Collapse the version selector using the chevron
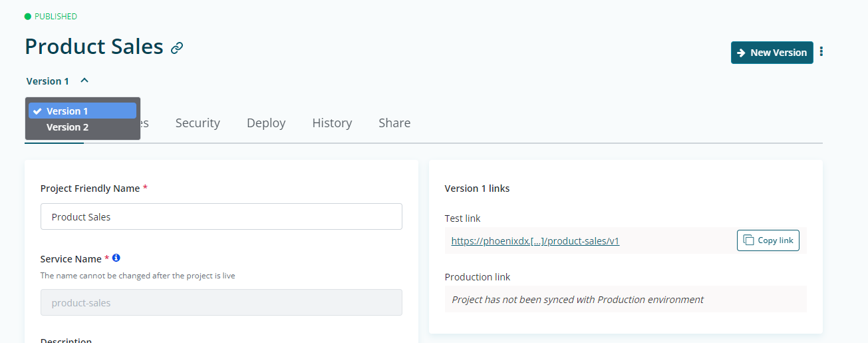 [x=84, y=81]
